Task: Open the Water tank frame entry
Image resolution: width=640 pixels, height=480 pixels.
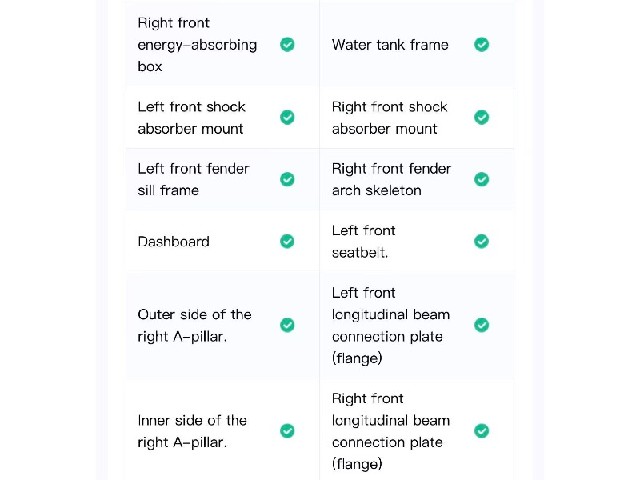Action: tap(390, 44)
